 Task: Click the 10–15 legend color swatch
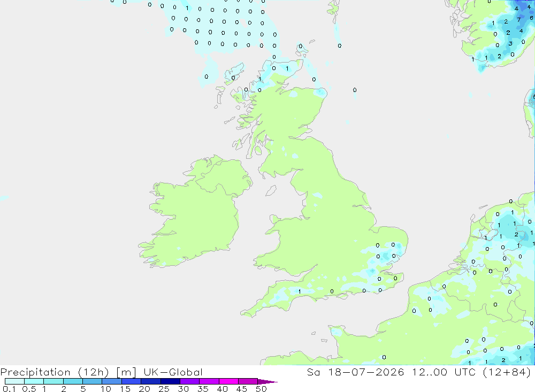[x=112, y=381]
